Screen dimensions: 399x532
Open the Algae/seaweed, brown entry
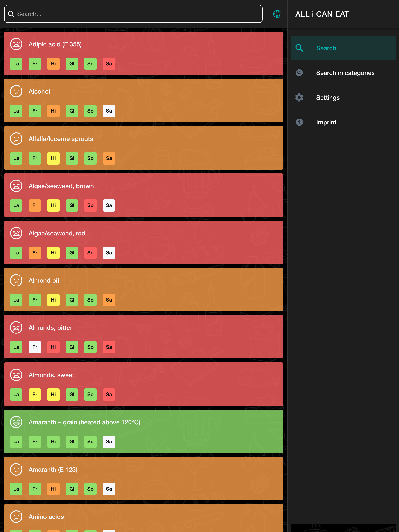pyautogui.click(x=144, y=195)
